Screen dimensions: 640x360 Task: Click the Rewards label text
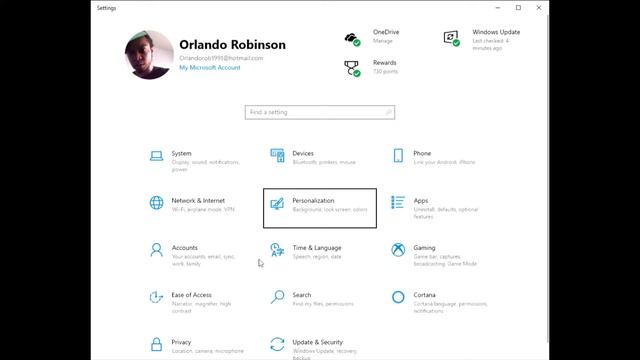pos(384,62)
